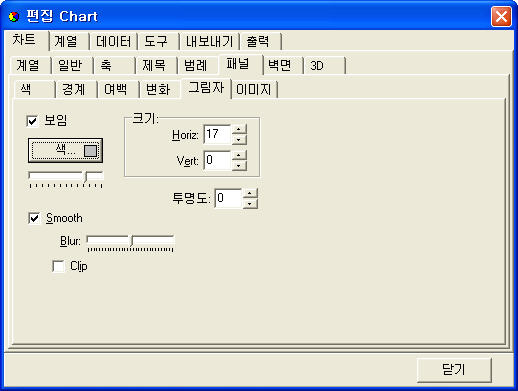Open the 변화 sub-tab

coord(160,89)
